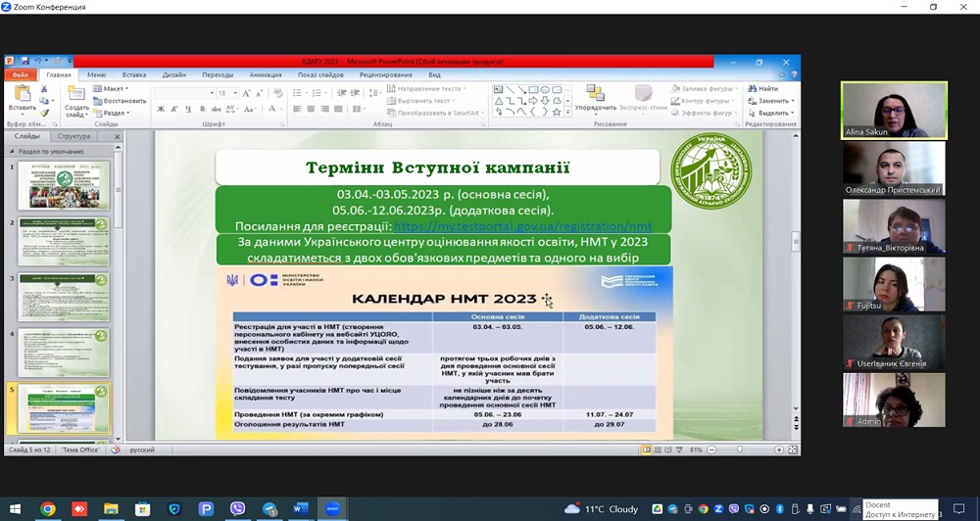Viewport: 980px width, 521px height.
Task: Start Slide Show view from status bar
Action: pyautogui.click(x=680, y=450)
